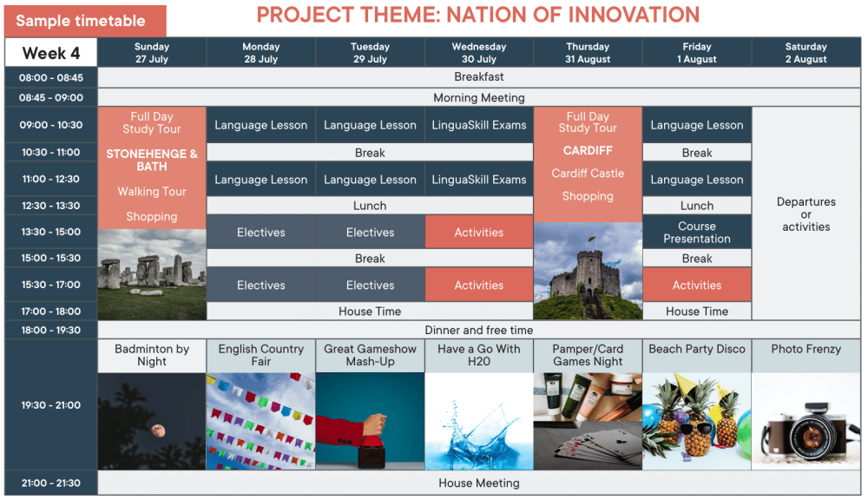Image resolution: width=868 pixels, height=499 pixels.
Task: Select Friday's 09:00 Language Lesson cell
Action: click(x=696, y=125)
